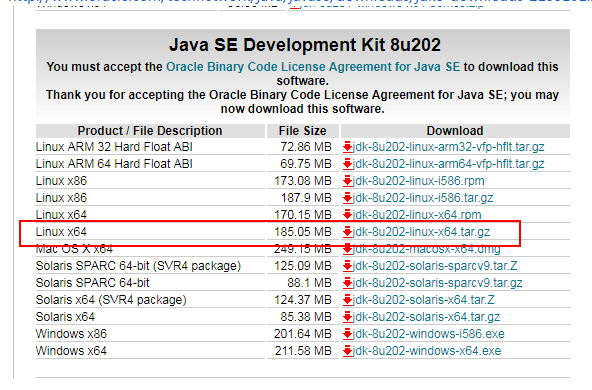The width and height of the screenshot is (592, 390).
Task: Download jdk-8u202-linux-x64.rpm
Action: (417, 215)
